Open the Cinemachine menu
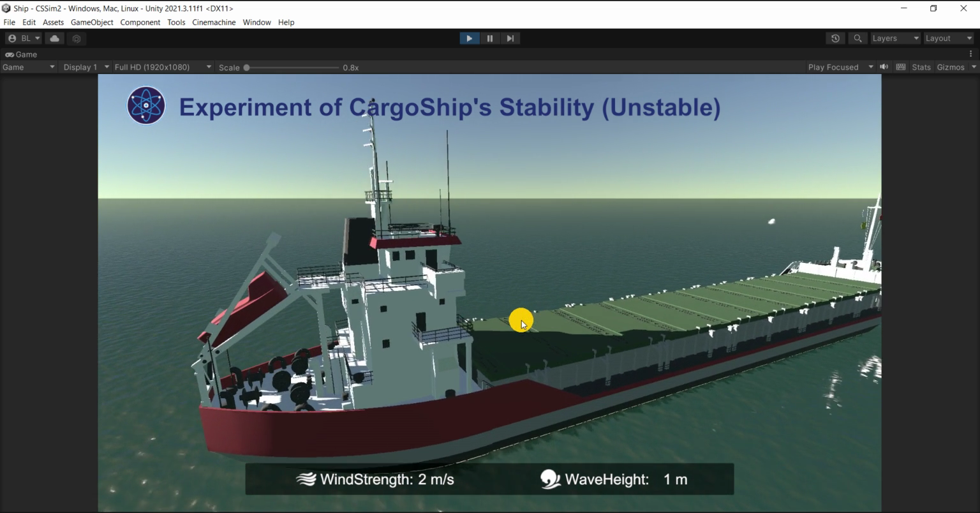This screenshot has height=513, width=980. (213, 22)
